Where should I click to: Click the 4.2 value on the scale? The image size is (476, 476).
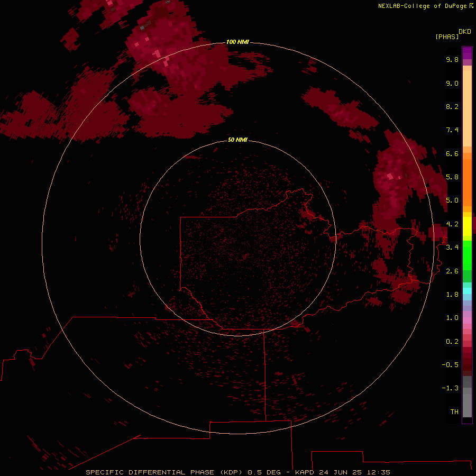pos(452,224)
